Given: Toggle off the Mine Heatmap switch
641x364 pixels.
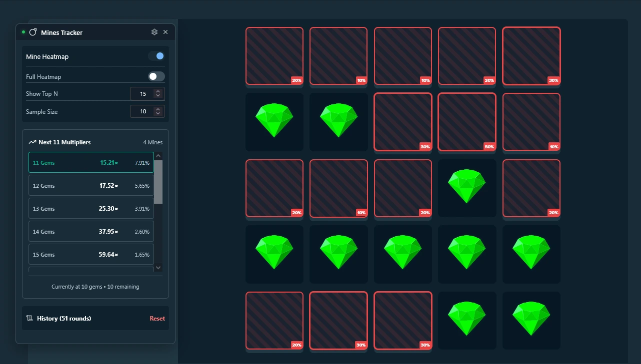Looking at the screenshot, I should coord(156,56).
